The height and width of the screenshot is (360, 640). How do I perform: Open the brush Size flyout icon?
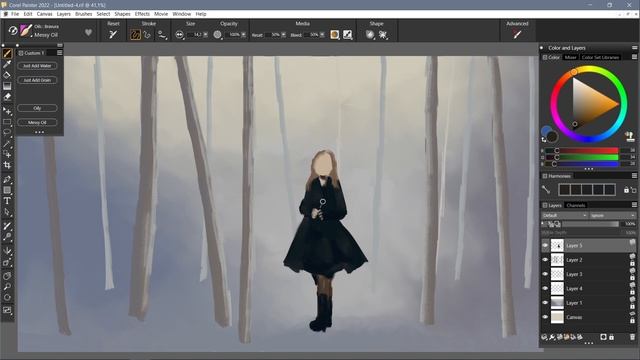point(179,35)
